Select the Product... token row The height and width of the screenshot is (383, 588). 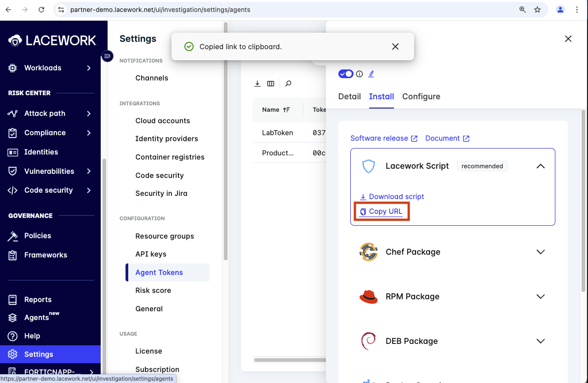[290, 153]
